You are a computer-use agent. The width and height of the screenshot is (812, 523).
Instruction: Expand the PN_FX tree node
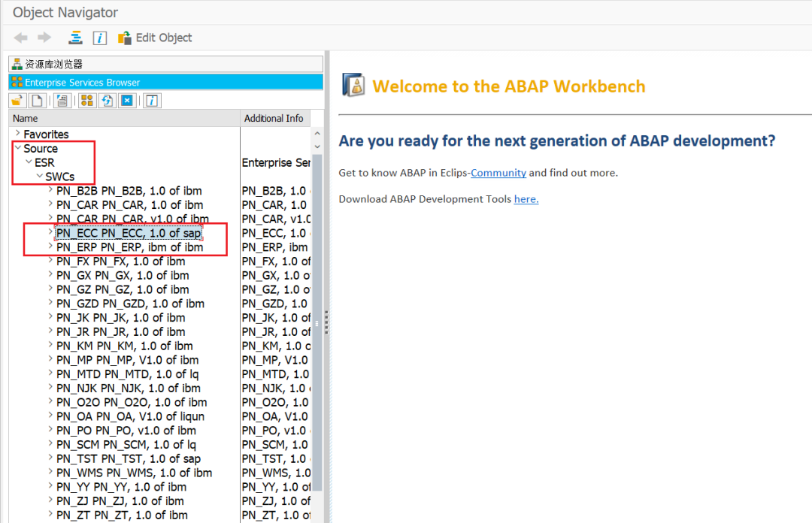click(x=50, y=260)
